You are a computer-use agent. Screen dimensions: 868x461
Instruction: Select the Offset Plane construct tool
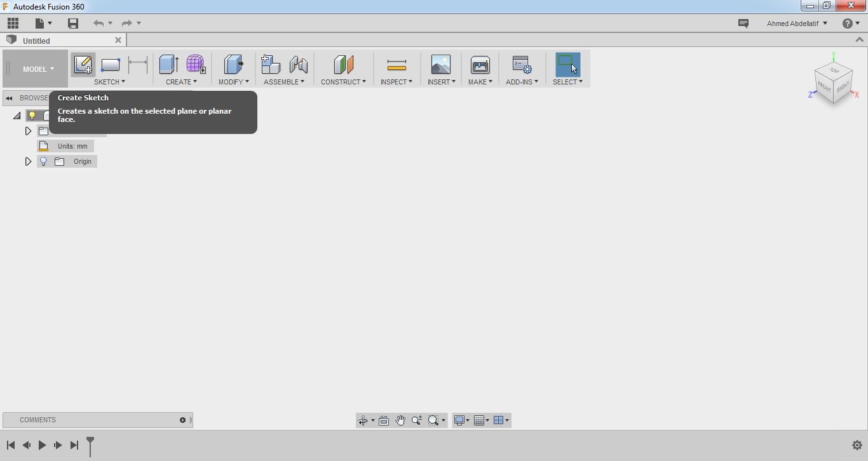[x=343, y=64]
